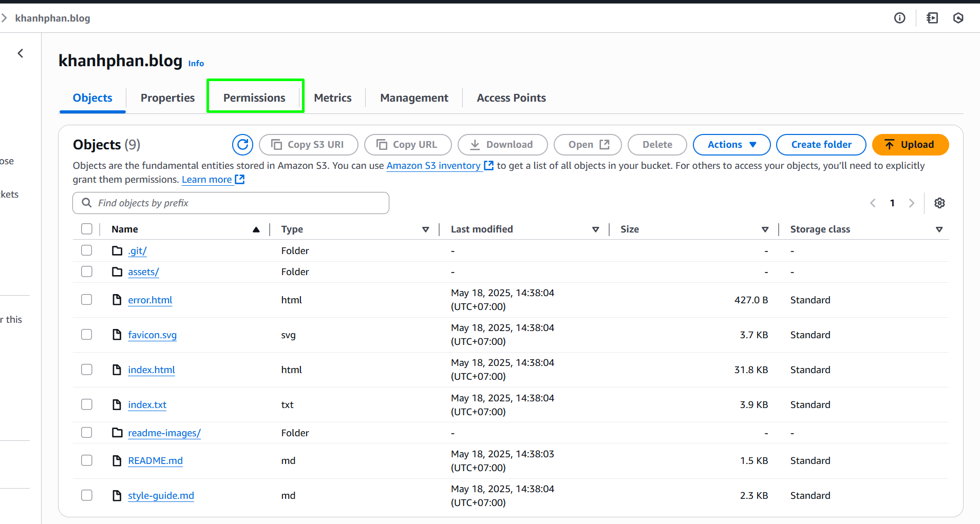This screenshot has height=524, width=980.
Task: Open the Access Points tab
Action: click(x=511, y=98)
